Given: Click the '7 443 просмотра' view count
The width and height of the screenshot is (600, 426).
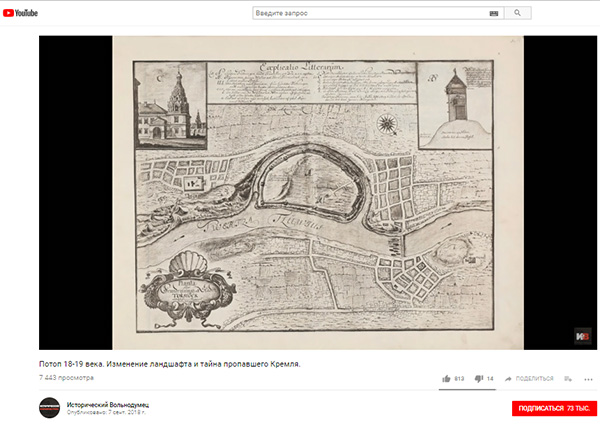Looking at the screenshot, I should (x=66, y=378).
